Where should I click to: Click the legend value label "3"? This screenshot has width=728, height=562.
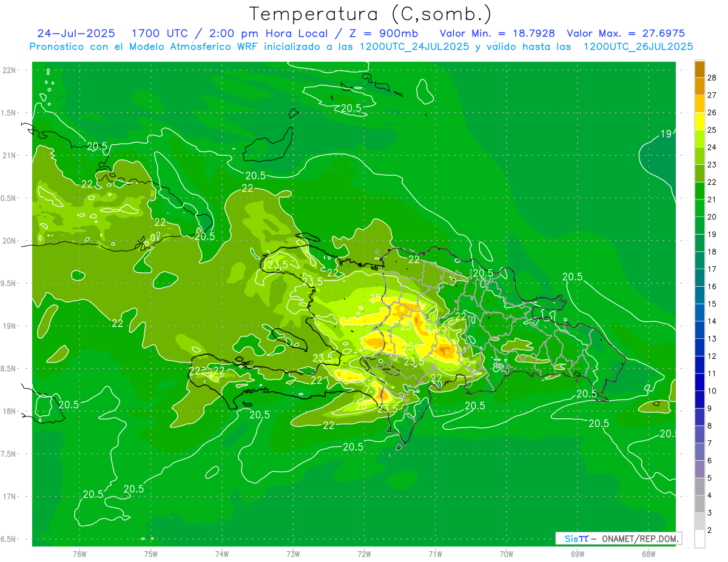pyautogui.click(x=710, y=513)
